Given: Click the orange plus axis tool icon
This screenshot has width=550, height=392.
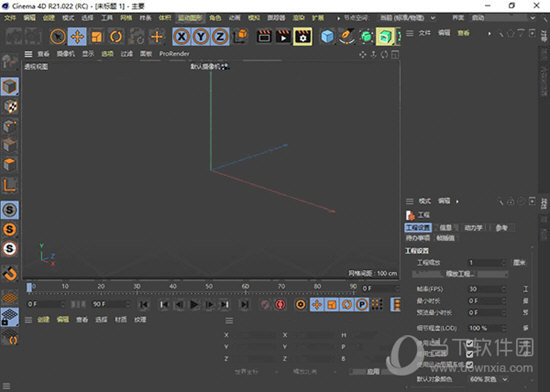Looking at the screenshot, I should pyautogui.click(x=157, y=37).
